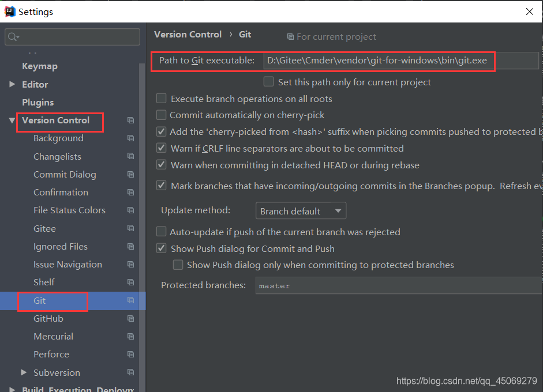The width and height of the screenshot is (543, 392).
Task: Click the project-level icon beside Background
Action: pyautogui.click(x=130, y=138)
